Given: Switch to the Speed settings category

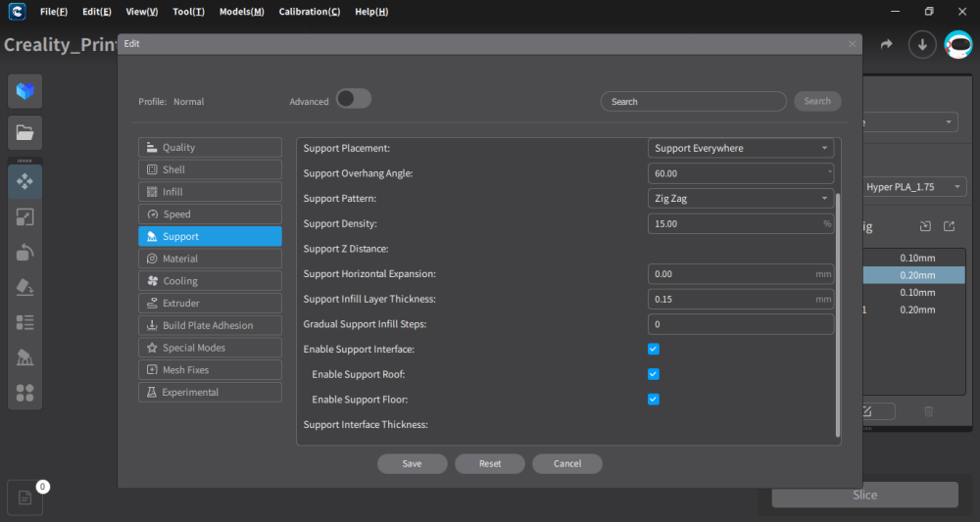Looking at the screenshot, I should [210, 214].
